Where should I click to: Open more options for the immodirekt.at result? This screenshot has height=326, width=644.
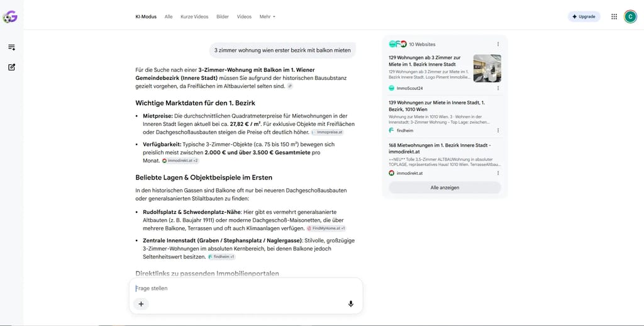[x=498, y=173]
